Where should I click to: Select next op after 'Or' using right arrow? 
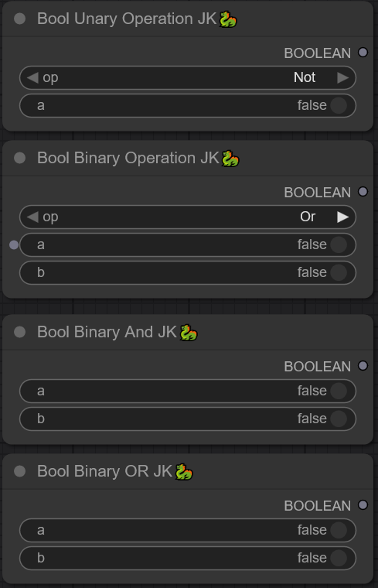[x=342, y=217]
